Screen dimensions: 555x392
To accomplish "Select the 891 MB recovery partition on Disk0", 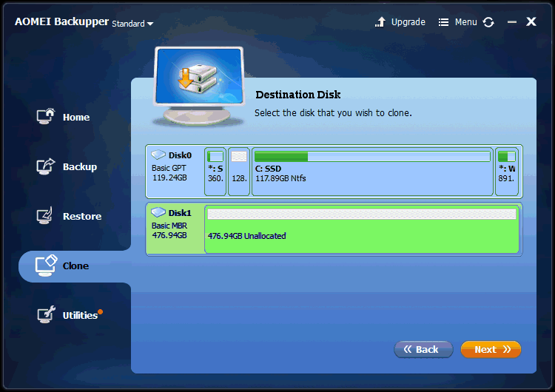I will [x=507, y=172].
